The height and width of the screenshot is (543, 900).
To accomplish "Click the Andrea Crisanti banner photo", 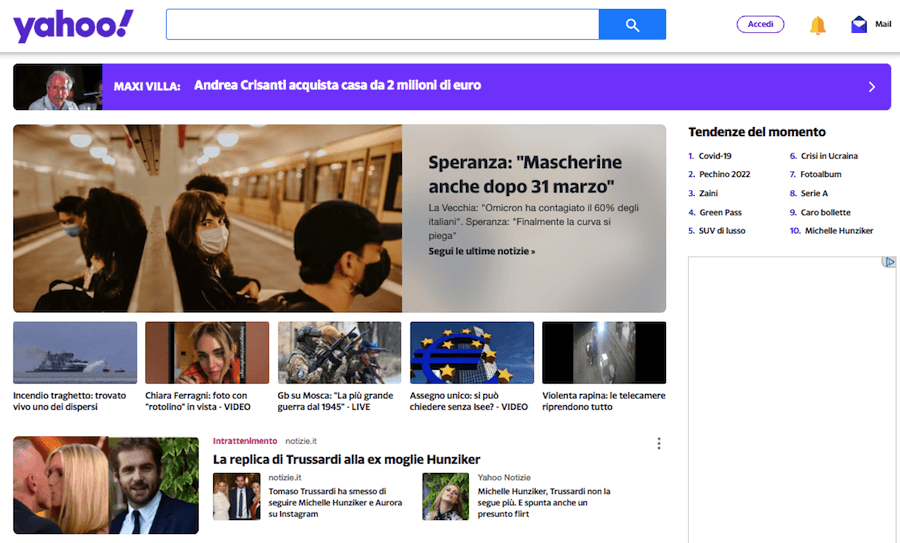I will click(58, 87).
